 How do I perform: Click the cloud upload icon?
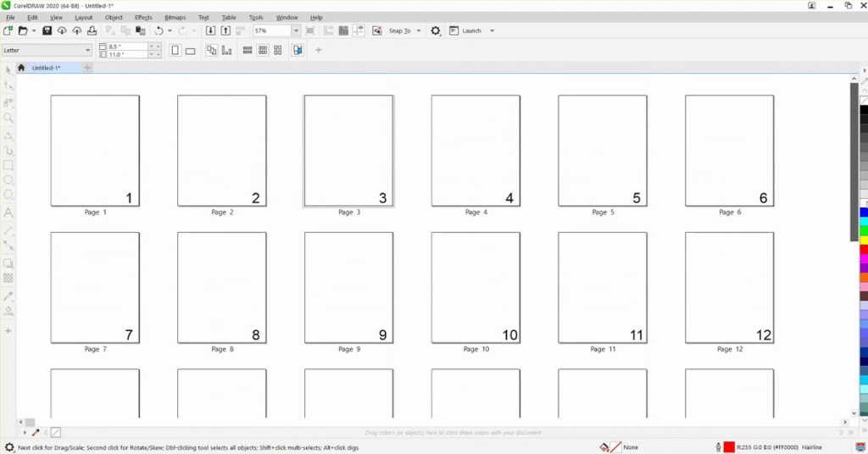[x=77, y=31]
